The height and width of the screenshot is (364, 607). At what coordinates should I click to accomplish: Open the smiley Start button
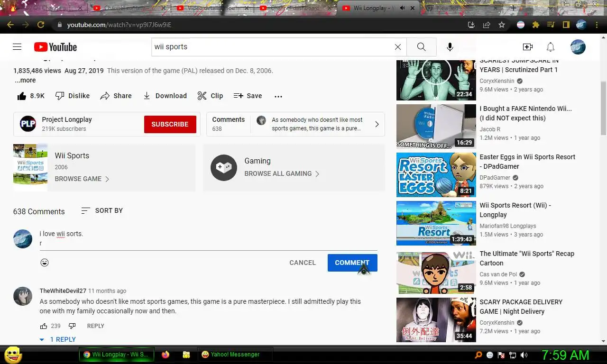(x=13, y=355)
